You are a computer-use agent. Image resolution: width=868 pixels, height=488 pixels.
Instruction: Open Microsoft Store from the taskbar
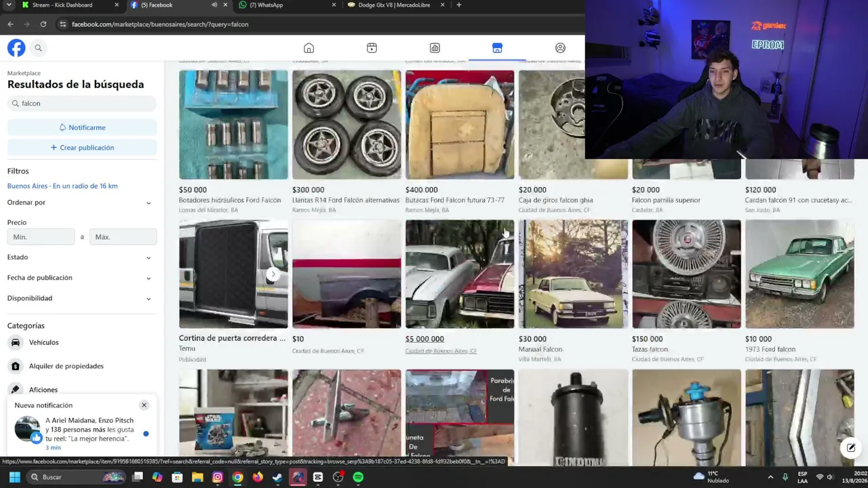click(177, 477)
